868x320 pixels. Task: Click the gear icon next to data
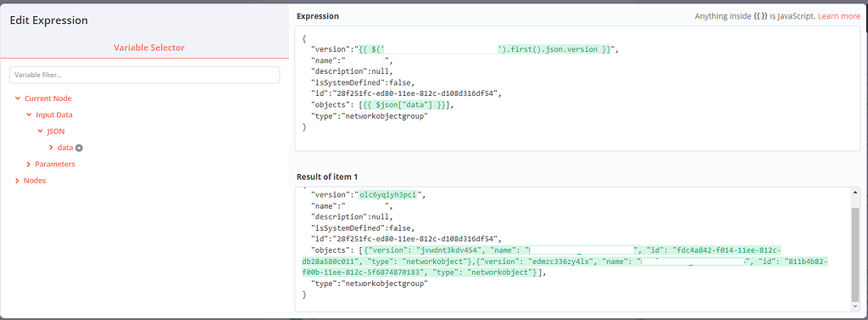coord(79,148)
